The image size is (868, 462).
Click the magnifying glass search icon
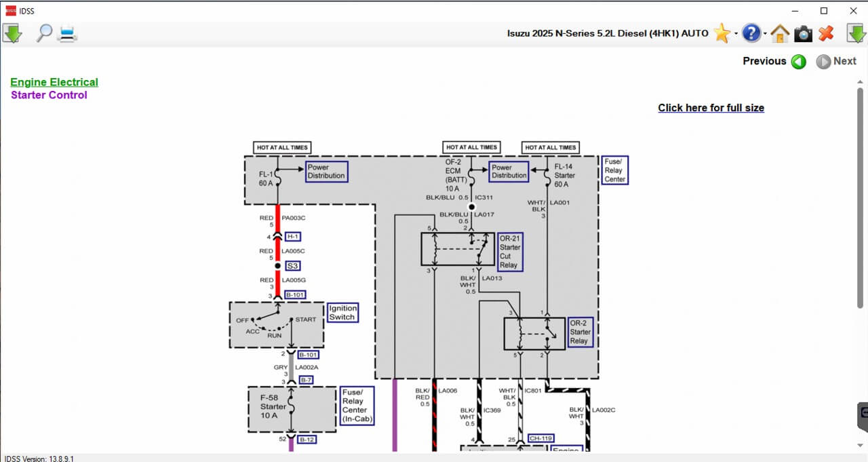pos(44,33)
